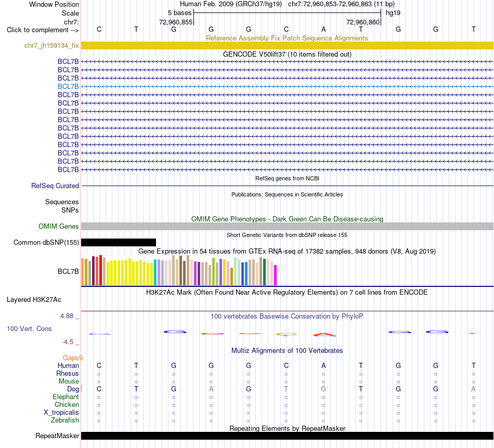The width and height of the screenshot is (494, 448).
Task: Open 'Multiz Alignments of 100 Vertebrates' title
Action: [287, 350]
